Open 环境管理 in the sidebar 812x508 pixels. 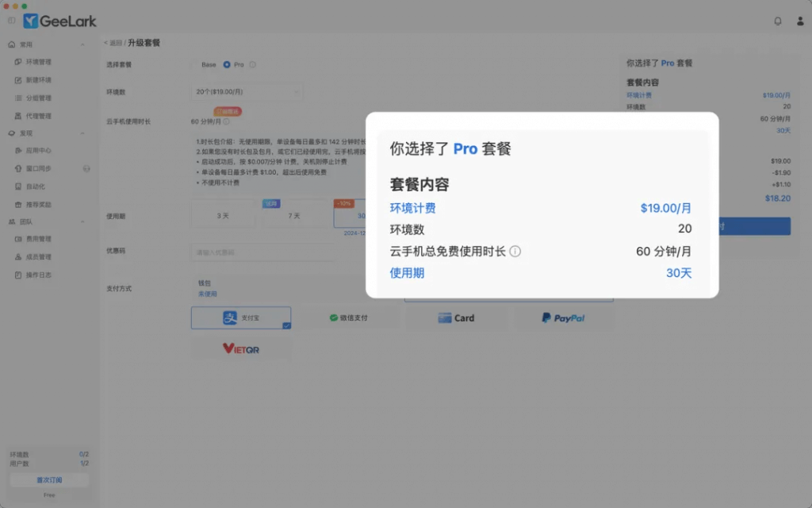coord(39,62)
